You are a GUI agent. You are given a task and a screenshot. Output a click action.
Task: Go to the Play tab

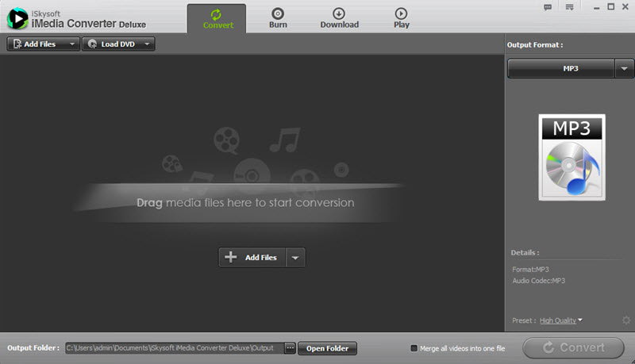point(402,17)
